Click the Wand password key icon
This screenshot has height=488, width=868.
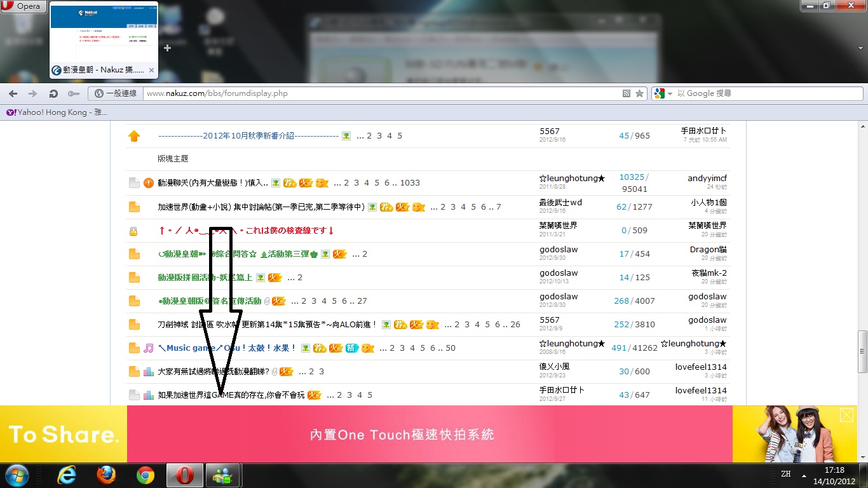pyautogui.click(x=74, y=93)
